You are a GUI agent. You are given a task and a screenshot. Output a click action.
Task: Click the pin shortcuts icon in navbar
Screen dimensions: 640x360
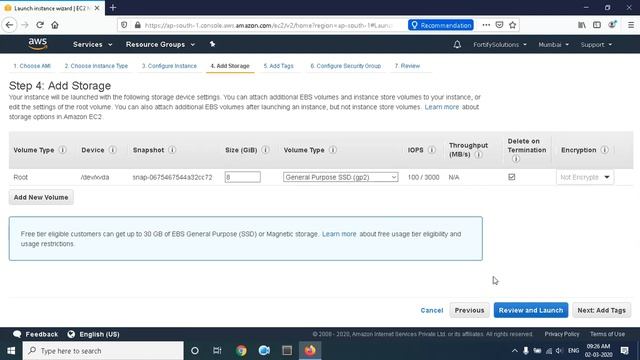[x=212, y=44]
